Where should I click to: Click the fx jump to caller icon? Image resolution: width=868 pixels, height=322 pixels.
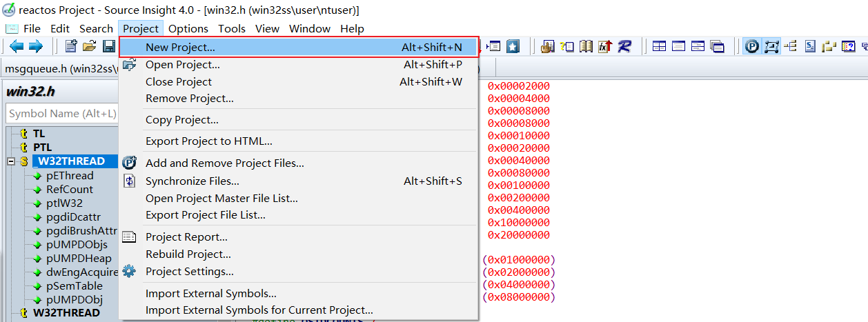coord(605,46)
